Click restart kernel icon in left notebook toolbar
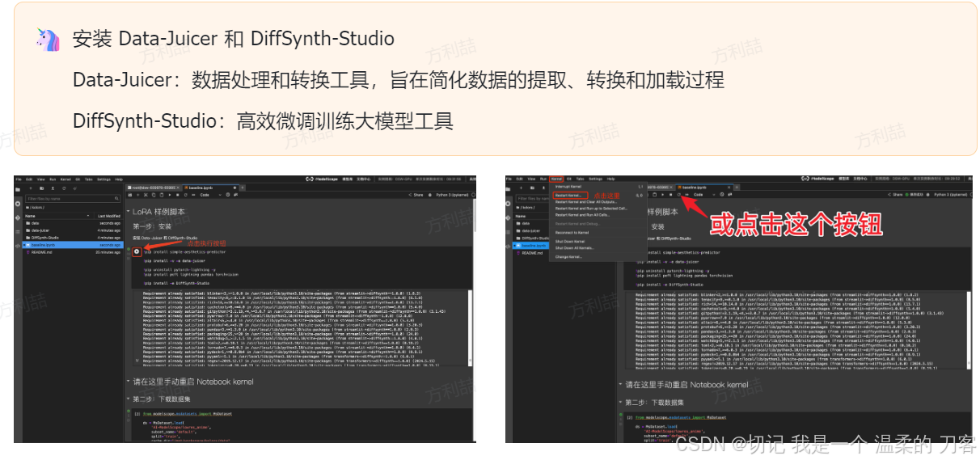This screenshot has height=460, width=980. pos(186,195)
